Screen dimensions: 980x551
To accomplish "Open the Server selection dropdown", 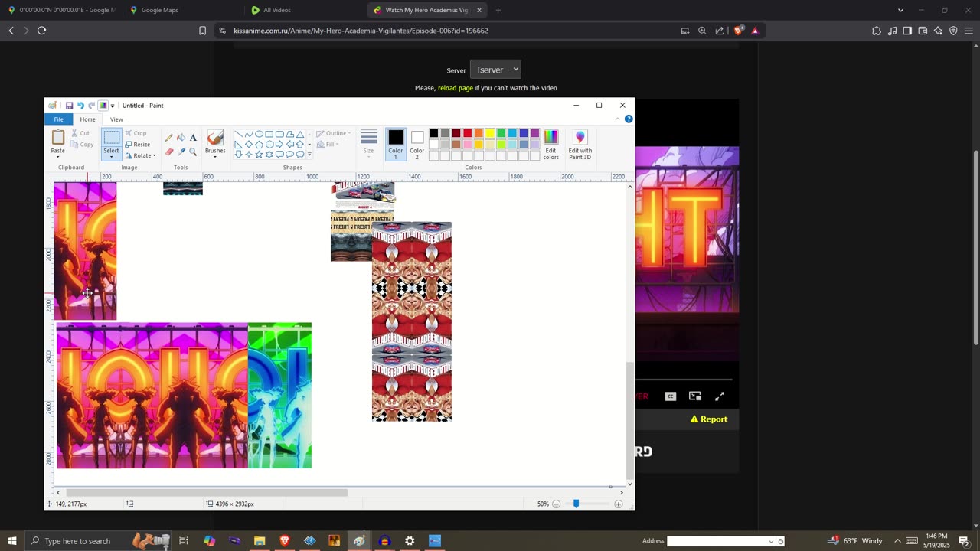I will pyautogui.click(x=495, y=70).
